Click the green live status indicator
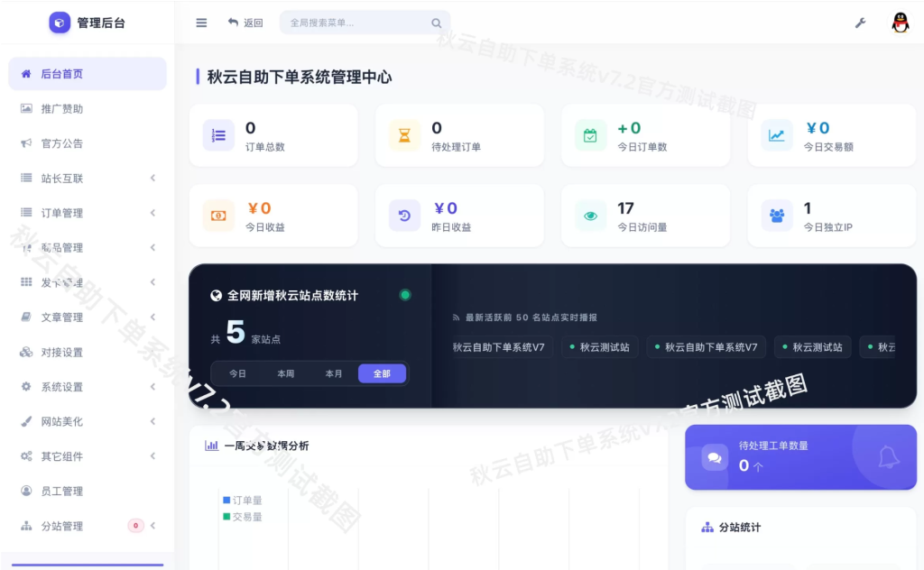The width and height of the screenshot is (924, 570). pyautogui.click(x=405, y=295)
